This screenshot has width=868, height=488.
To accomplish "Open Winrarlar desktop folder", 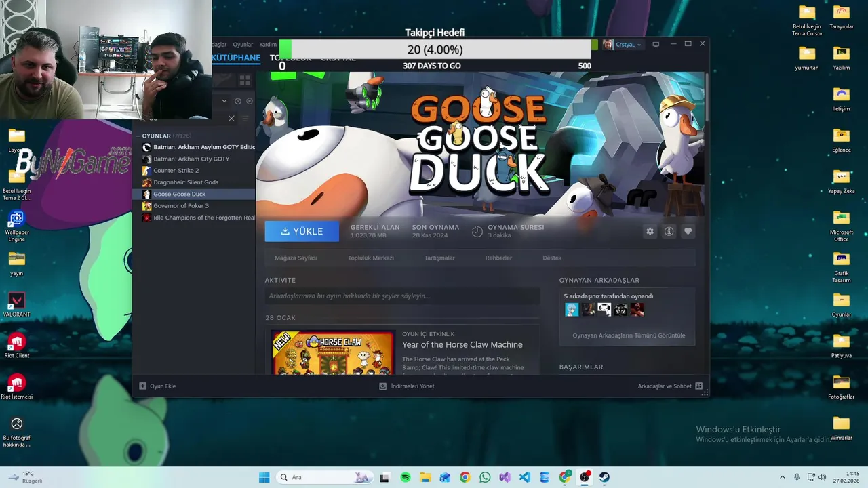I will (842, 428).
